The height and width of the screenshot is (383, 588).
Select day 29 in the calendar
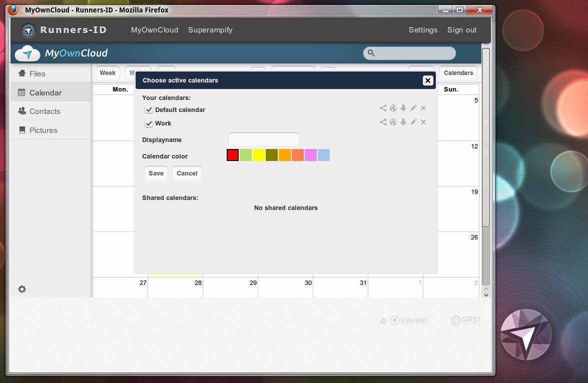[x=231, y=287]
